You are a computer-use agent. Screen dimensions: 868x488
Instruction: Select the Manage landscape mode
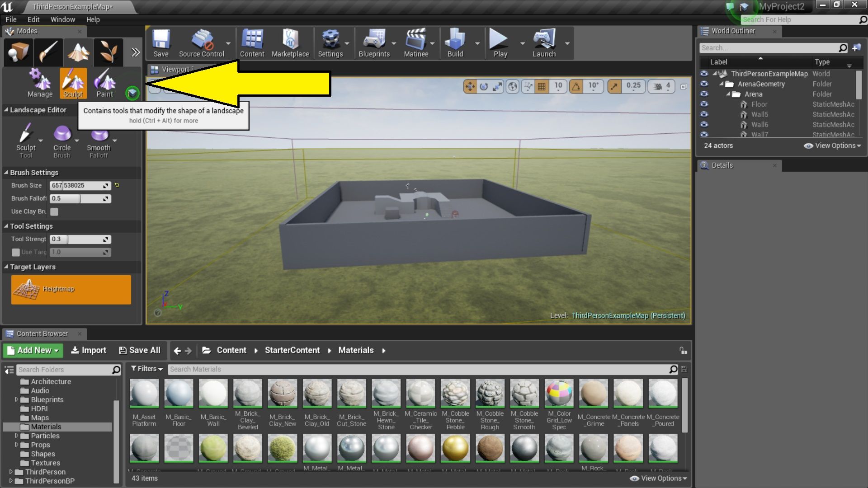point(40,84)
